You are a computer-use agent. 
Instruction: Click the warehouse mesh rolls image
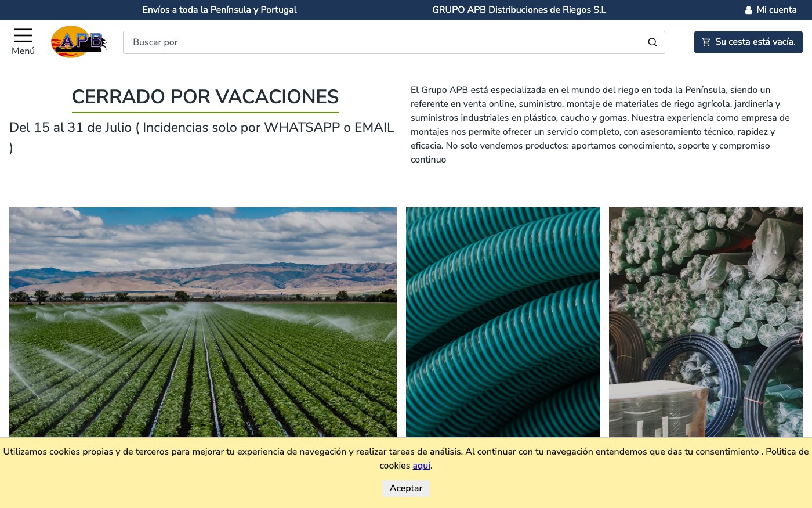[706, 322]
